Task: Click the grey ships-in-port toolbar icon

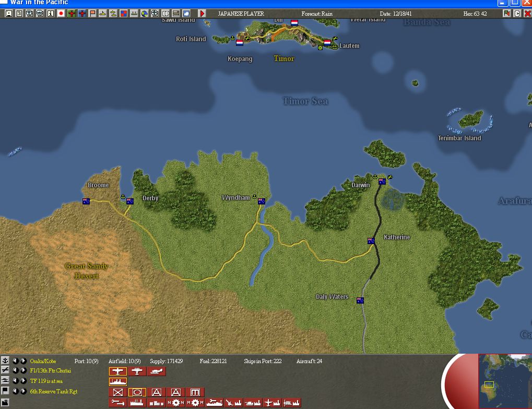Action: [x=134, y=14]
